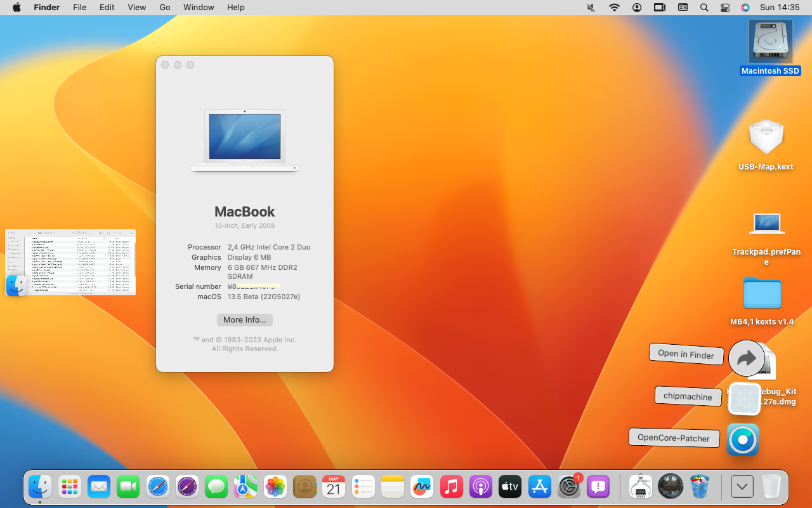Launch Notes from the Dock
This screenshot has height=508, width=812.
click(393, 487)
